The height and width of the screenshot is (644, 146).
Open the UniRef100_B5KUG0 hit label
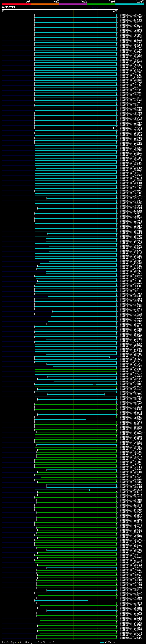131,42
